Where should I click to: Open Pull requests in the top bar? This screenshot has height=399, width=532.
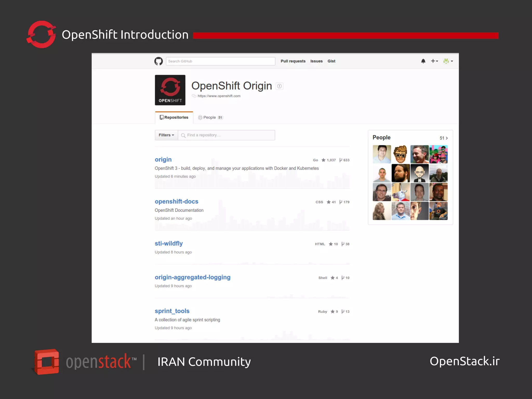(x=293, y=61)
